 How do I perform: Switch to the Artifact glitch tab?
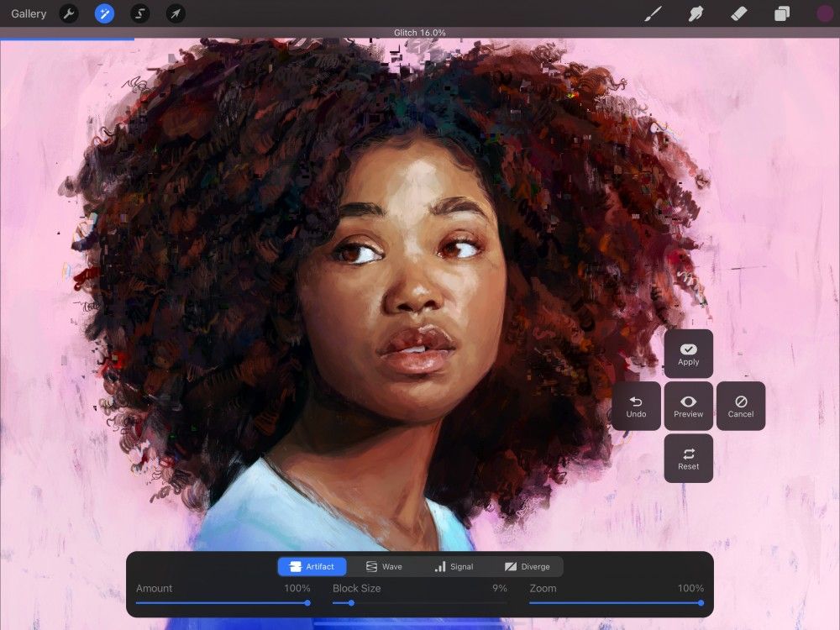click(312, 566)
